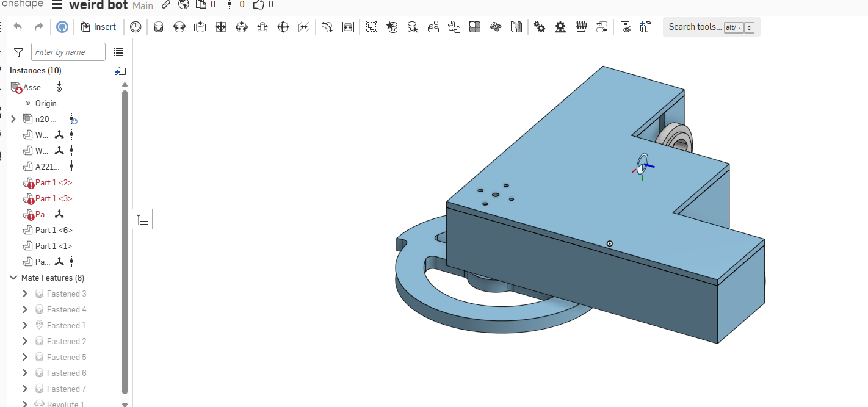Screen dimensions: 868x407
Task: Select the Slider mate tool
Action: tap(200, 27)
